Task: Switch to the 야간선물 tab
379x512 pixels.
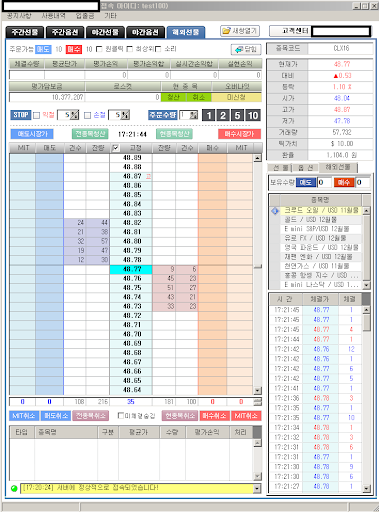Action: [105, 32]
